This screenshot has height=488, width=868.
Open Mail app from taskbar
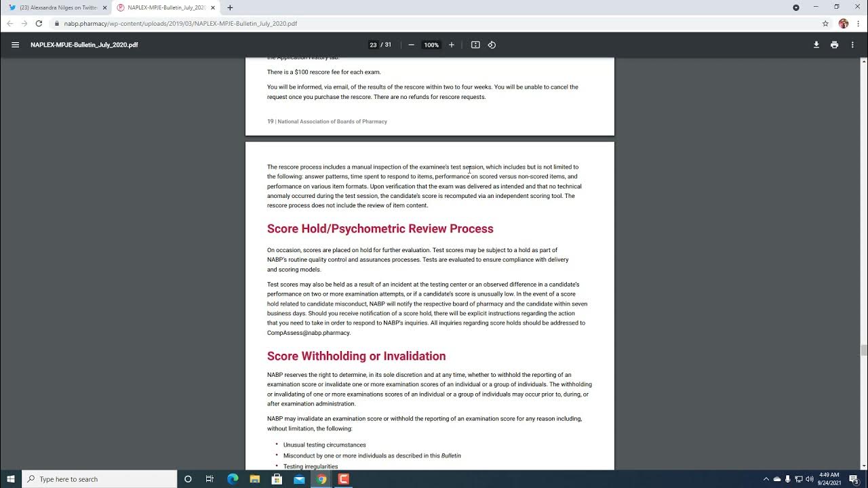tap(299, 479)
